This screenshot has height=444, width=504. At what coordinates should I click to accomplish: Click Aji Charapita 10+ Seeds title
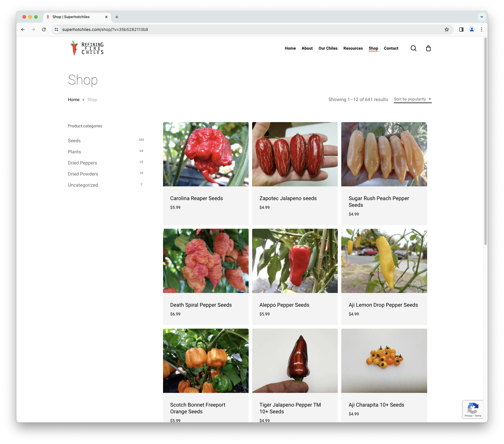point(376,405)
